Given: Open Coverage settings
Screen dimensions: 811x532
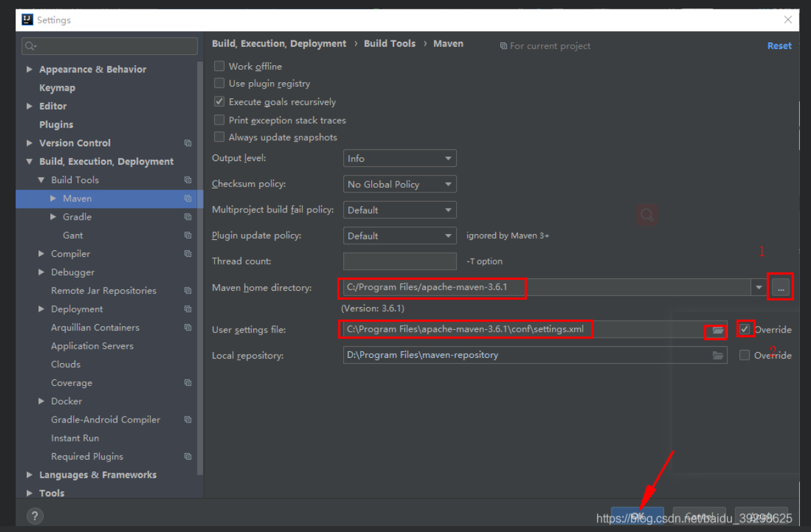Looking at the screenshot, I should 72,383.
